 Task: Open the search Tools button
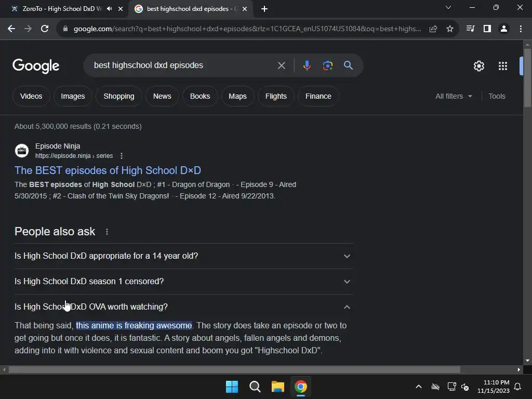tap(497, 96)
